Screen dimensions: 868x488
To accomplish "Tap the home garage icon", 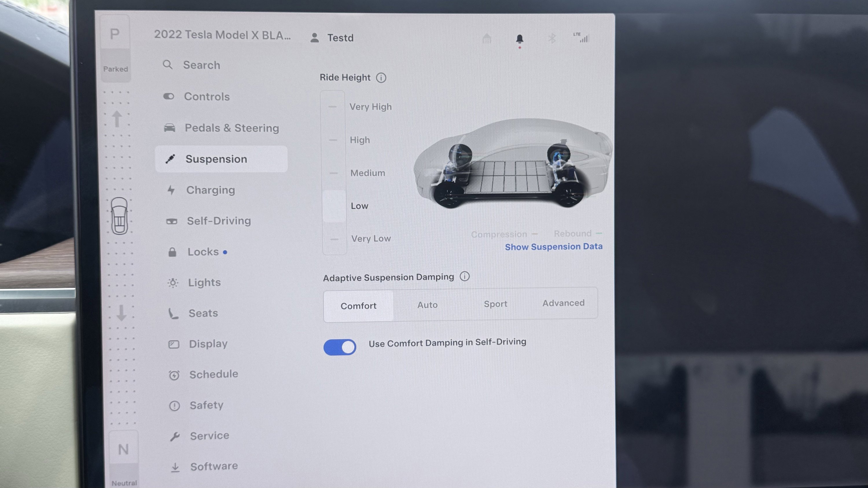I will (487, 39).
